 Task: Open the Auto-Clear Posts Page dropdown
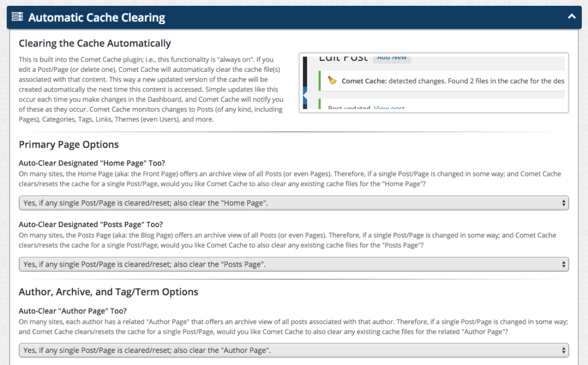294,264
